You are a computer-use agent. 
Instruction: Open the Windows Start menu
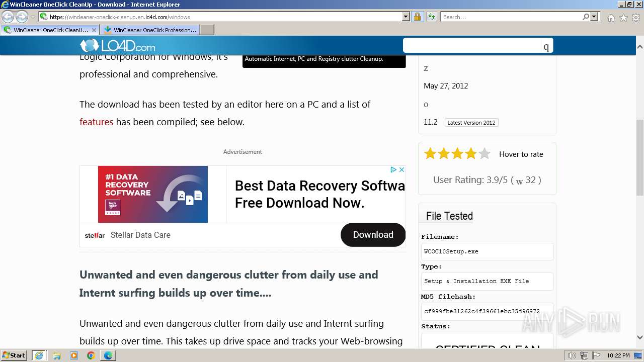click(x=14, y=355)
